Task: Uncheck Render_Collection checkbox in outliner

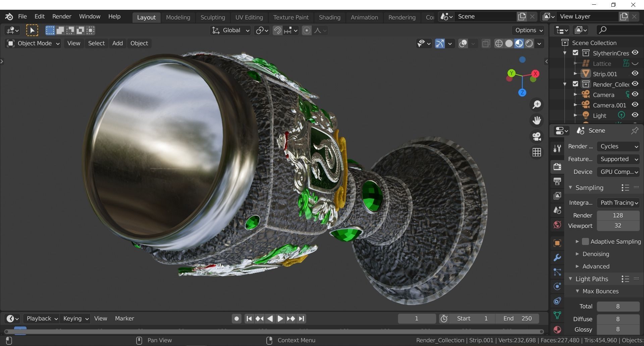Action: click(x=575, y=84)
